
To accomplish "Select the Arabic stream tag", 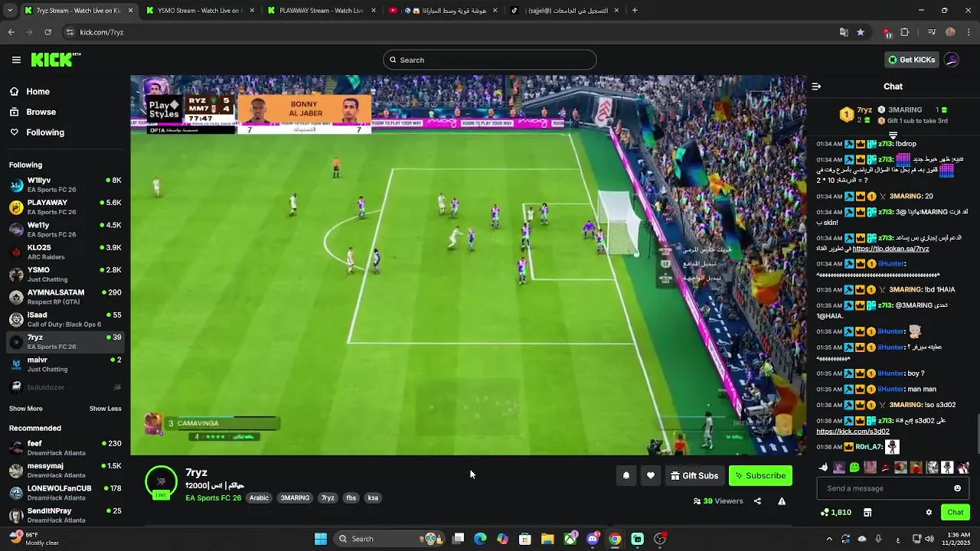I will [260, 497].
